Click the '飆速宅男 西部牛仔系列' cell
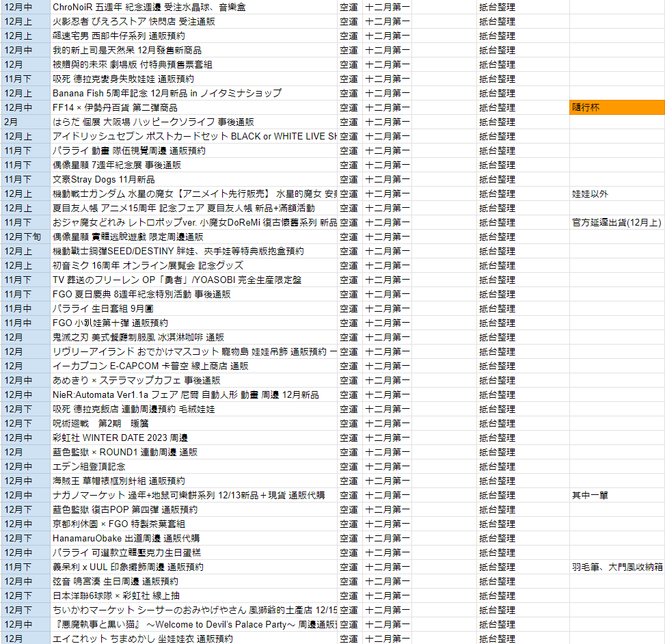Viewport: 665px width, 644px height. pos(194,36)
